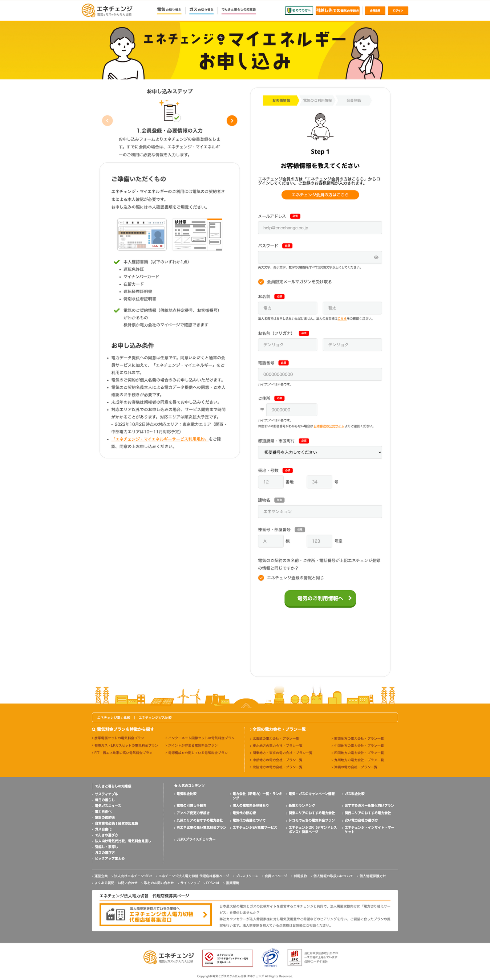
Task: Focus the 号室 room number input
Action: 319,541
